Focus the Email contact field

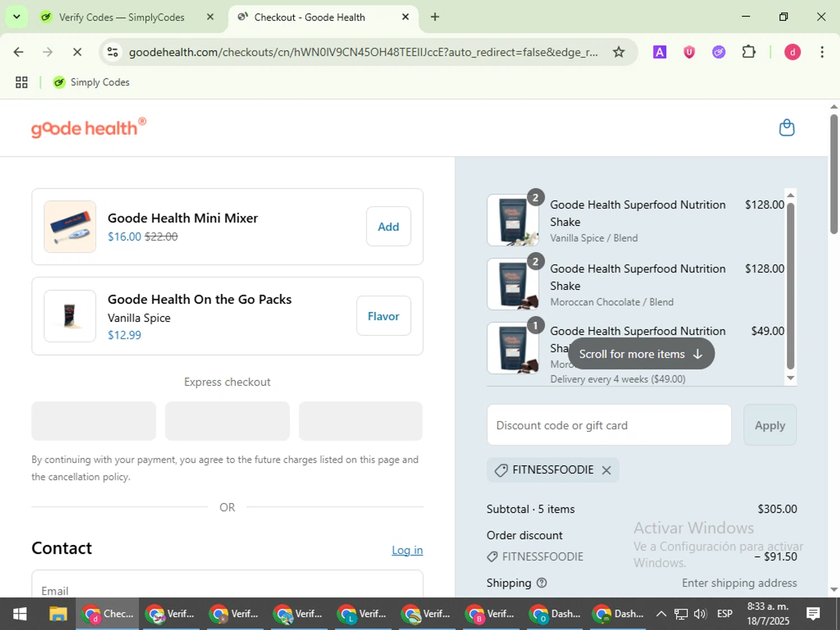[227, 584]
